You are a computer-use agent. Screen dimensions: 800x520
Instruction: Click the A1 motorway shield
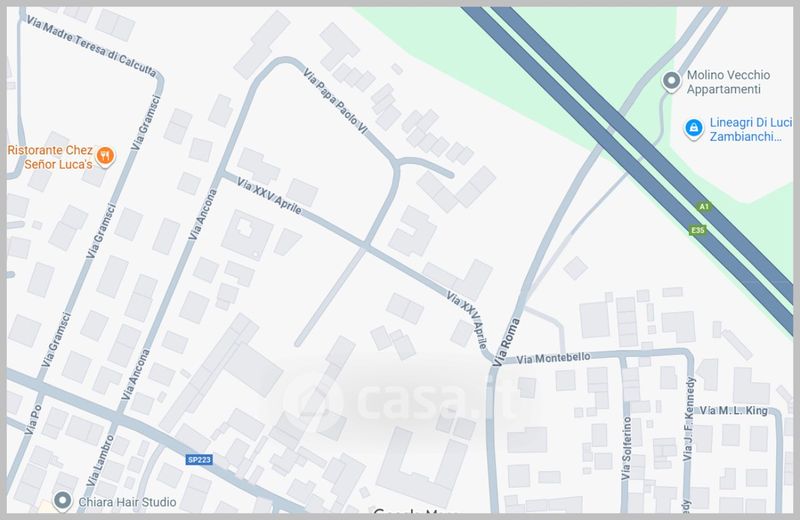(x=704, y=207)
